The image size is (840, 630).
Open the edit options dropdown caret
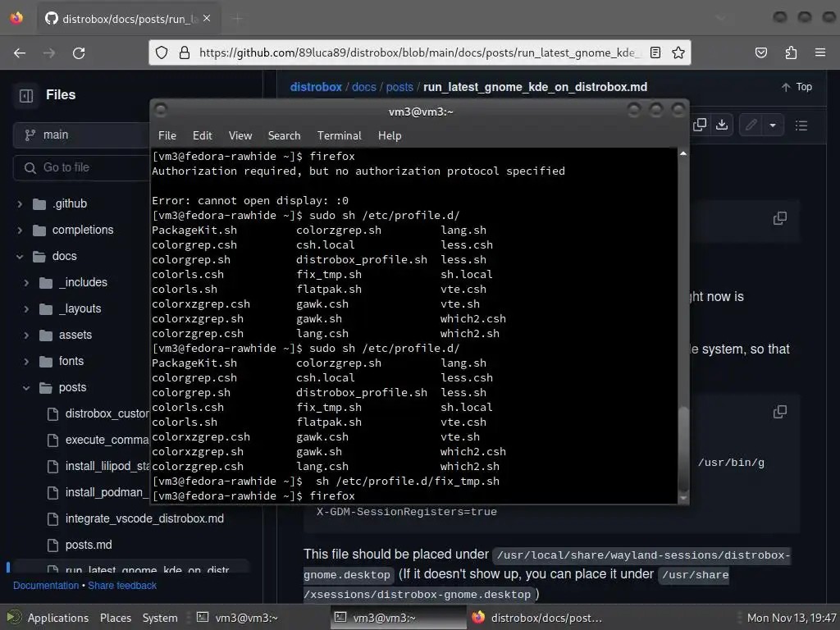click(773, 126)
